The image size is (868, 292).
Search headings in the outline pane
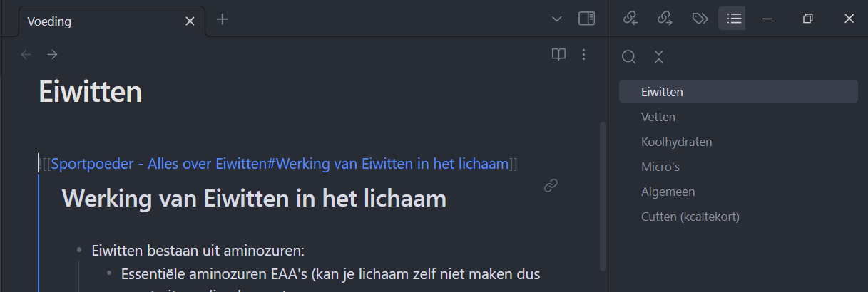[x=628, y=57]
